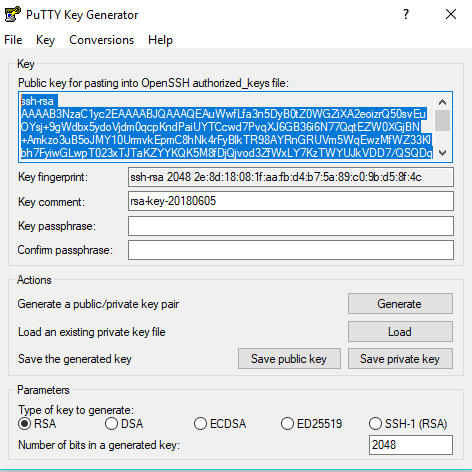Select ED25519 as the key type
Screen dimensions: 472x472
(x=287, y=424)
